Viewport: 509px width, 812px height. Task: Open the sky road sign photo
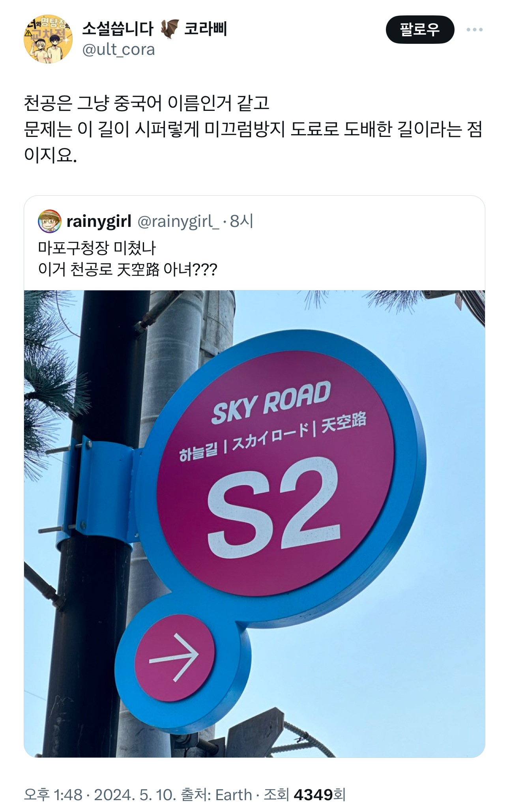coord(254,524)
